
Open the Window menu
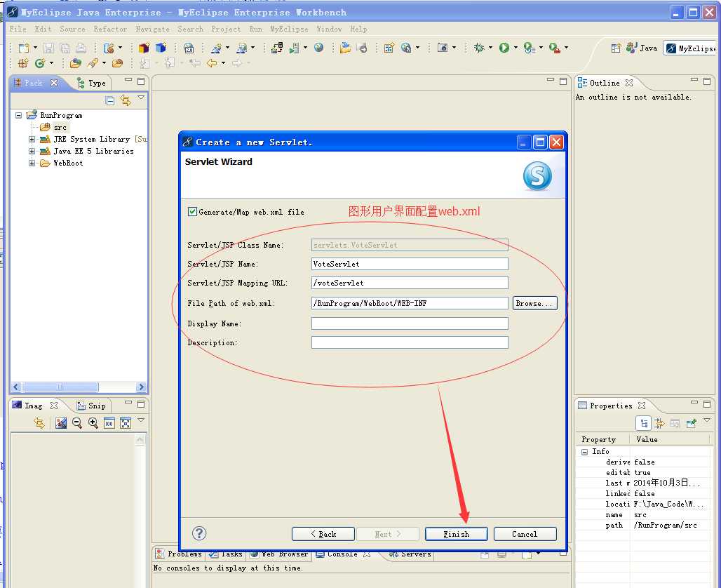(329, 29)
